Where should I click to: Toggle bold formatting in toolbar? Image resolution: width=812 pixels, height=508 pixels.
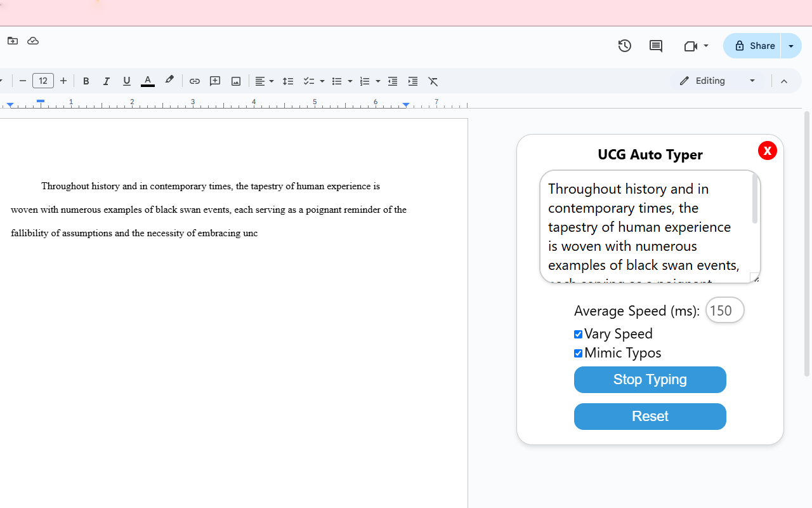[86, 81]
